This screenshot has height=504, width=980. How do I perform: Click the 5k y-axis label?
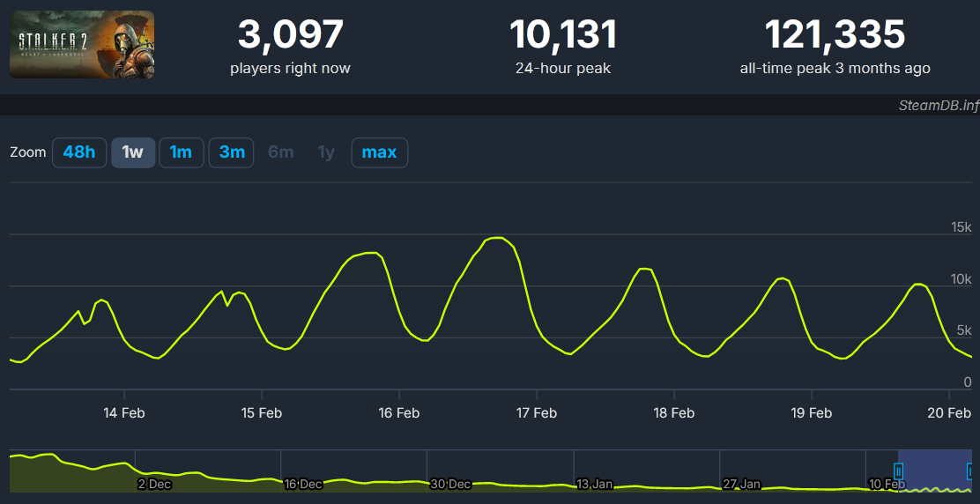pos(963,330)
